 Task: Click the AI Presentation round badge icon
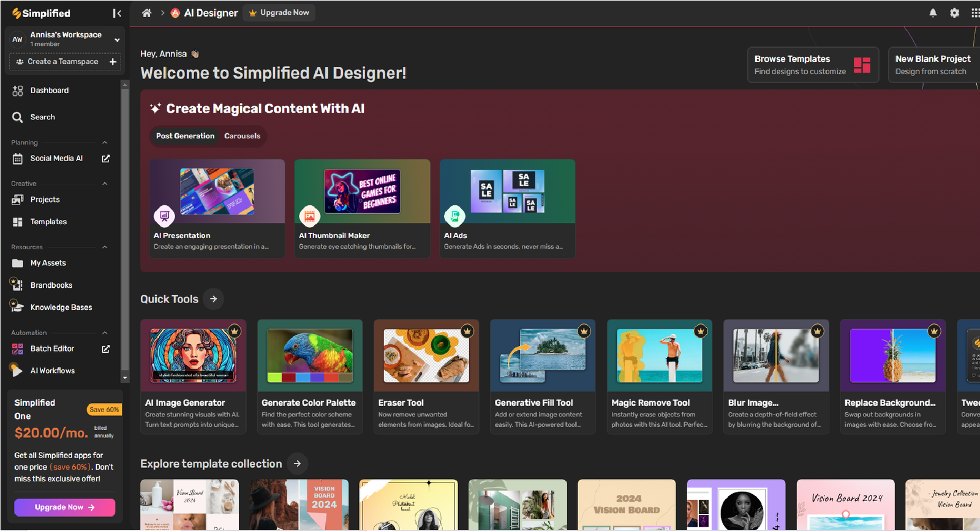click(164, 216)
